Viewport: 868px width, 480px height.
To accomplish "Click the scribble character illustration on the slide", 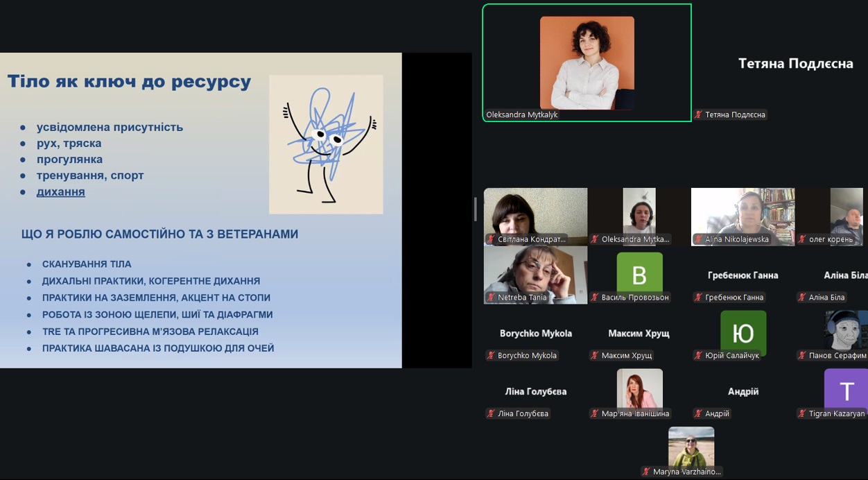I will (x=326, y=144).
